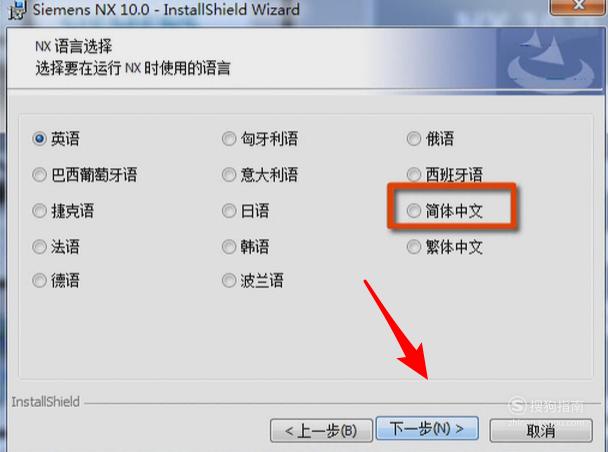The image size is (608, 452).
Task: Click the InstallShield installer icon in title bar
Action: coord(17,9)
